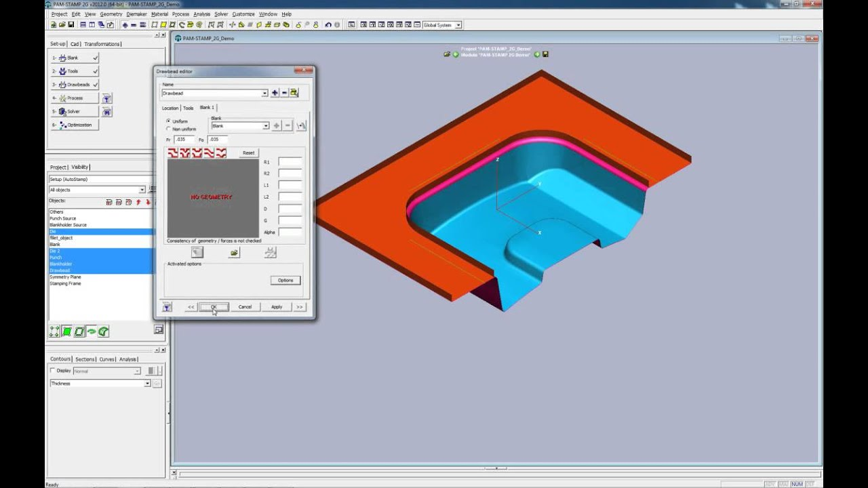Screen dimensions: 868x488
Task: Click the plus icon in the main toolbar
Action: pyautogui.click(x=125, y=25)
